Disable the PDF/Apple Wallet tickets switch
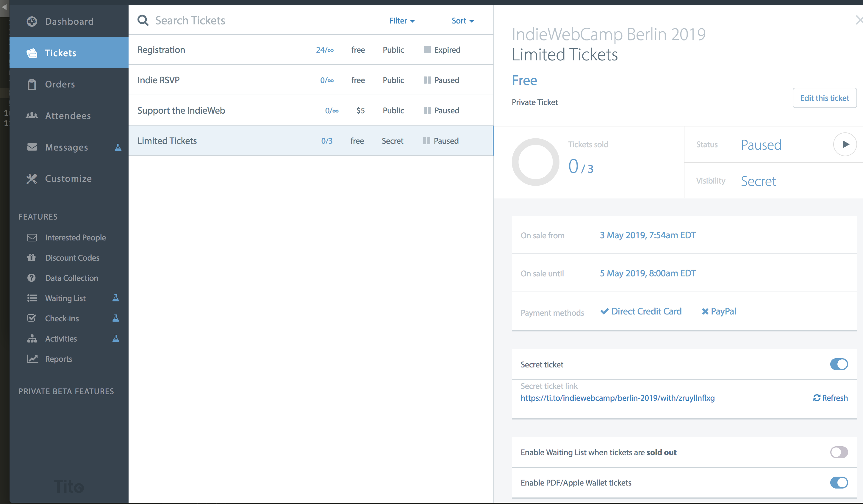Image resolution: width=863 pixels, height=504 pixels. coord(839,483)
